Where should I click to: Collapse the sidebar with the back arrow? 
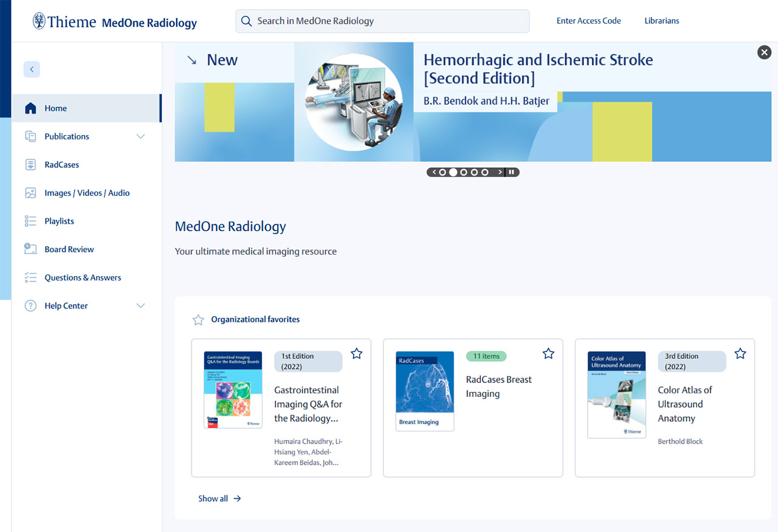[32, 70]
